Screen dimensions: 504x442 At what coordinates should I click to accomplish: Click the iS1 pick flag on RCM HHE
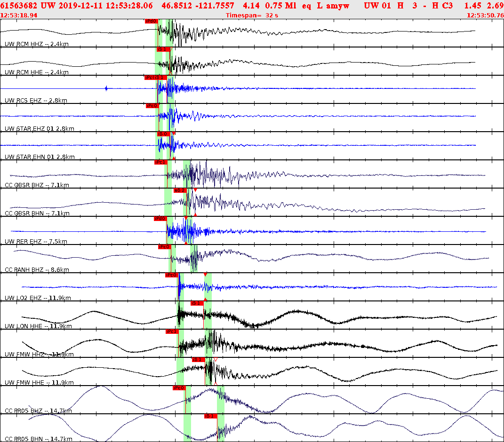[x=163, y=49]
